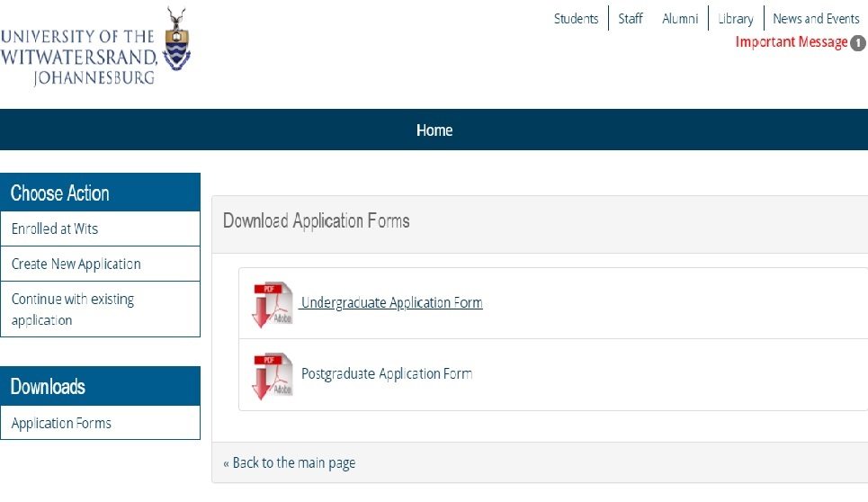Click the Undergraduate form PDF icon
This screenshot has height=502, width=868.
(x=273, y=304)
